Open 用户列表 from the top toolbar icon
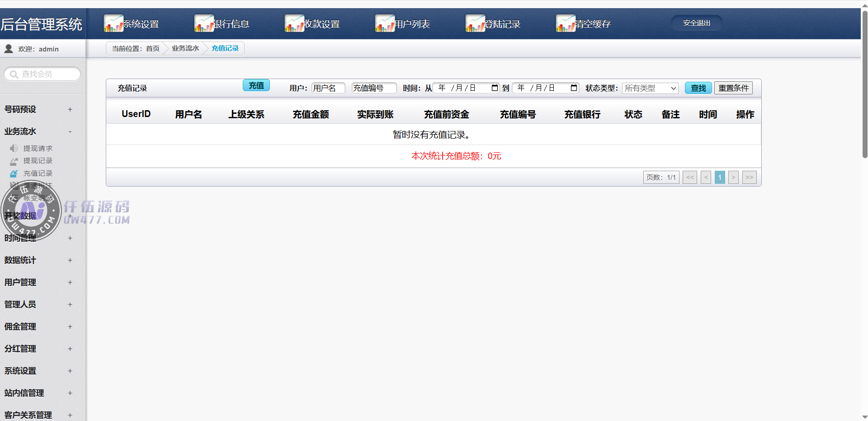Image resolution: width=868 pixels, height=421 pixels. [x=385, y=23]
